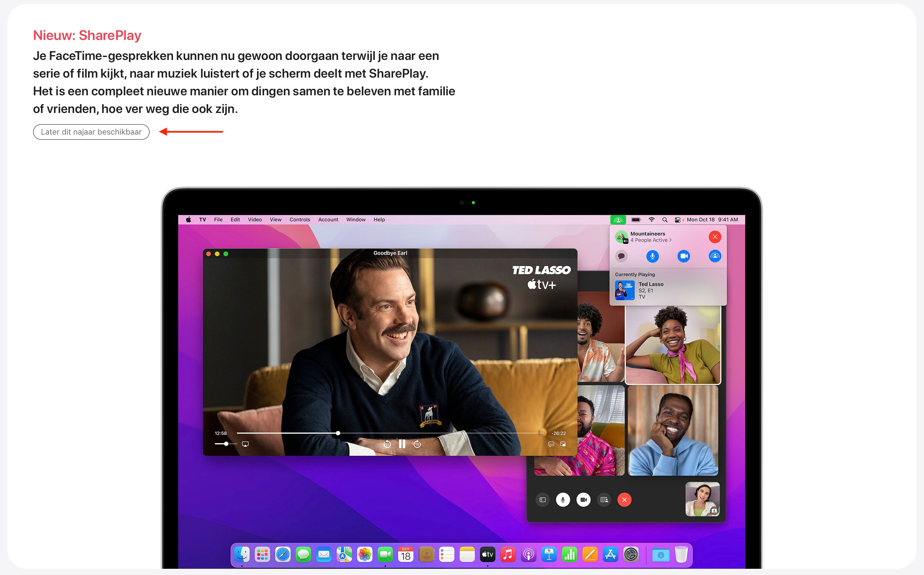The image size is (924, 575).
Task: Open AirPlay options in the TV player
Action: pyautogui.click(x=245, y=444)
